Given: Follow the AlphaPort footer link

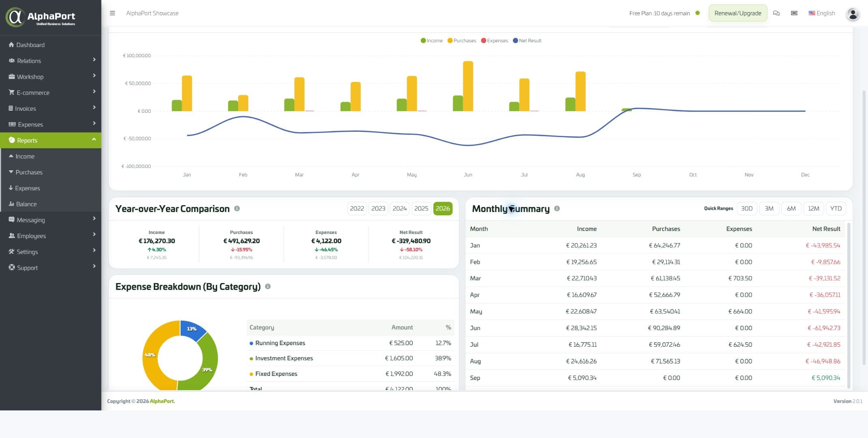Looking at the screenshot, I should (162, 401).
